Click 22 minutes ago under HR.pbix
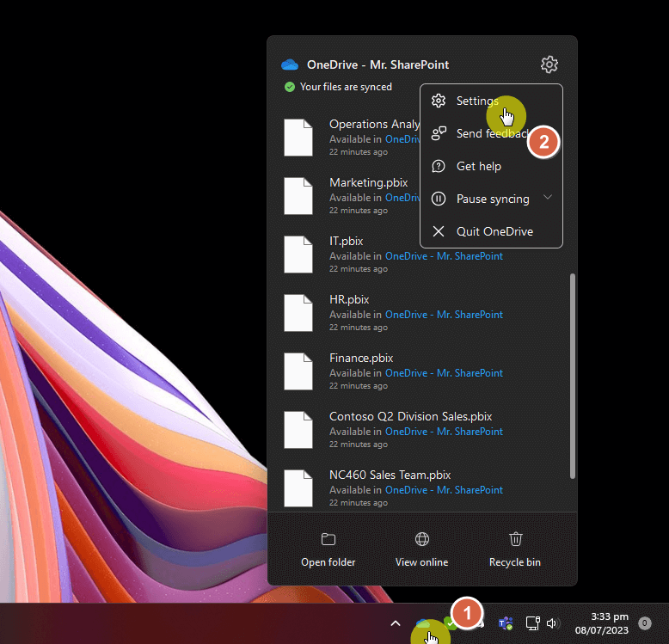The height and width of the screenshot is (644, 669). click(359, 327)
